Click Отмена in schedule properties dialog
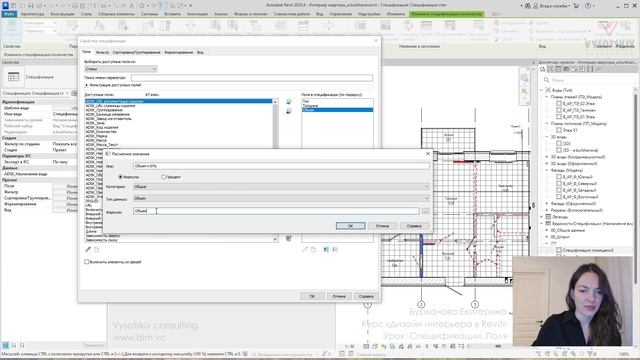 [x=339, y=296]
